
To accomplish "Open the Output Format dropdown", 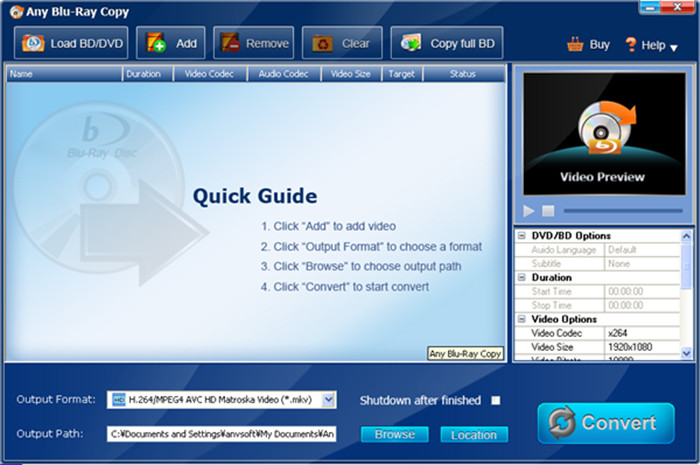I will 329,399.
